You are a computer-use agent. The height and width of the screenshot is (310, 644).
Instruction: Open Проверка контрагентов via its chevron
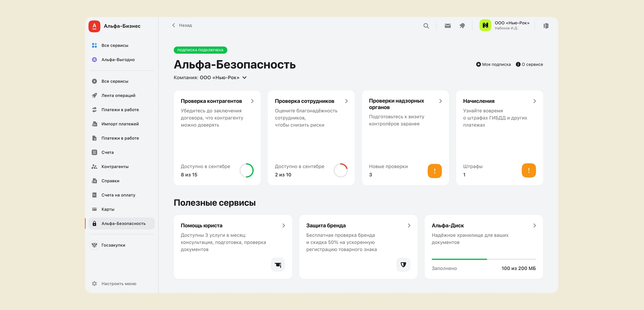pyautogui.click(x=252, y=101)
